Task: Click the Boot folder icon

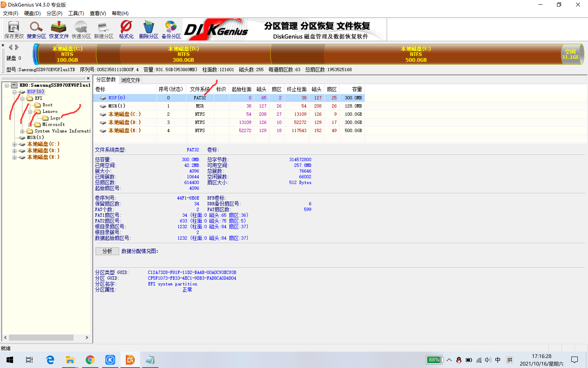Action: 37,105
